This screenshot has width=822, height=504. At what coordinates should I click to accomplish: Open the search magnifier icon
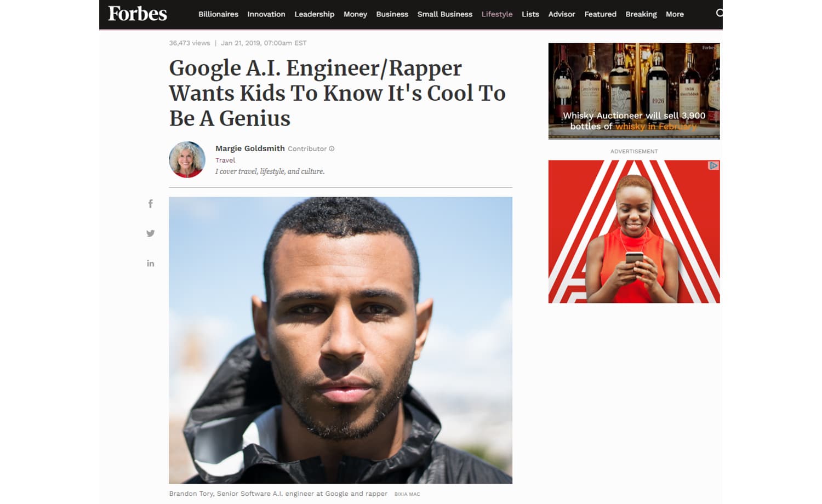pos(720,13)
